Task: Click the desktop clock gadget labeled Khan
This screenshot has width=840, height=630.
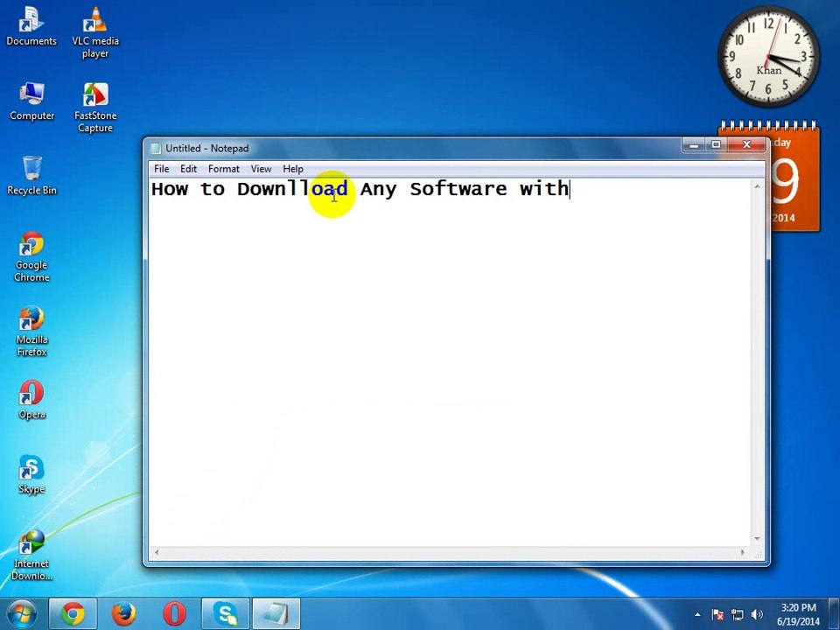Action: [769, 56]
